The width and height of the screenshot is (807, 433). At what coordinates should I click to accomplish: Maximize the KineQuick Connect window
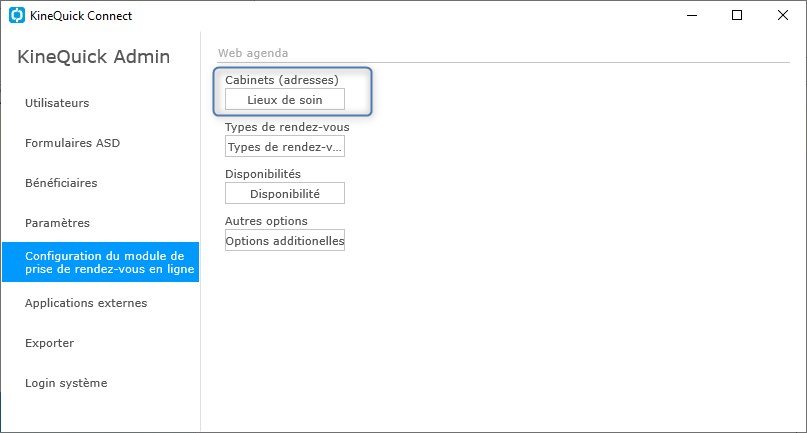coord(737,15)
